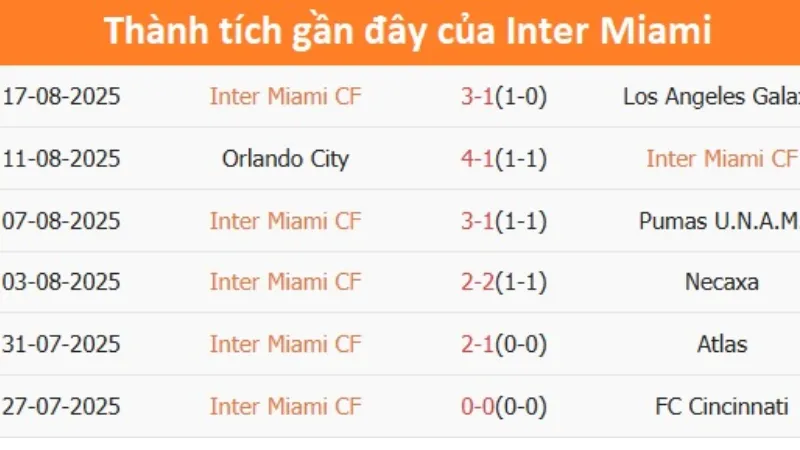
Task: Click the date 17-08-2025
Action: [61, 97]
